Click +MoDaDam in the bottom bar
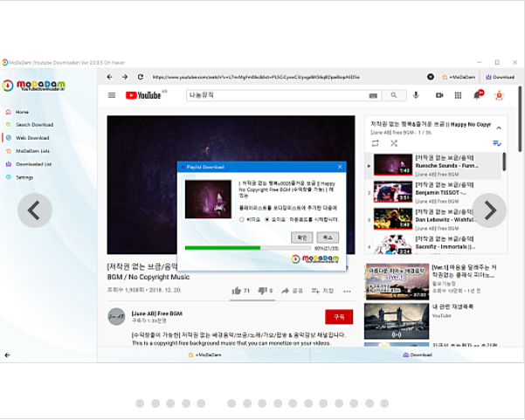The image size is (525, 420). 204,355
